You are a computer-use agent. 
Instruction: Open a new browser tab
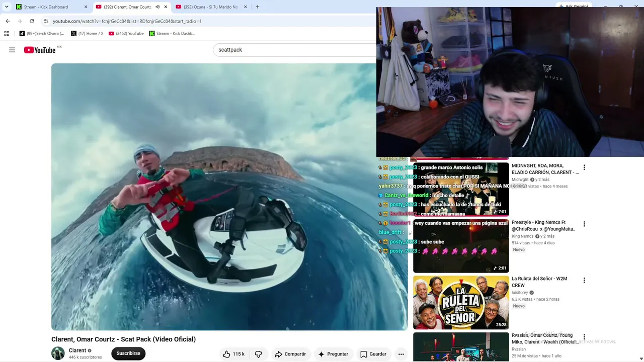(258, 7)
